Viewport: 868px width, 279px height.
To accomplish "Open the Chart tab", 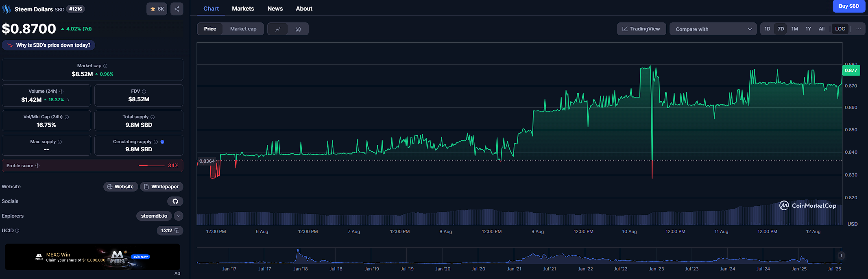I will coord(211,9).
